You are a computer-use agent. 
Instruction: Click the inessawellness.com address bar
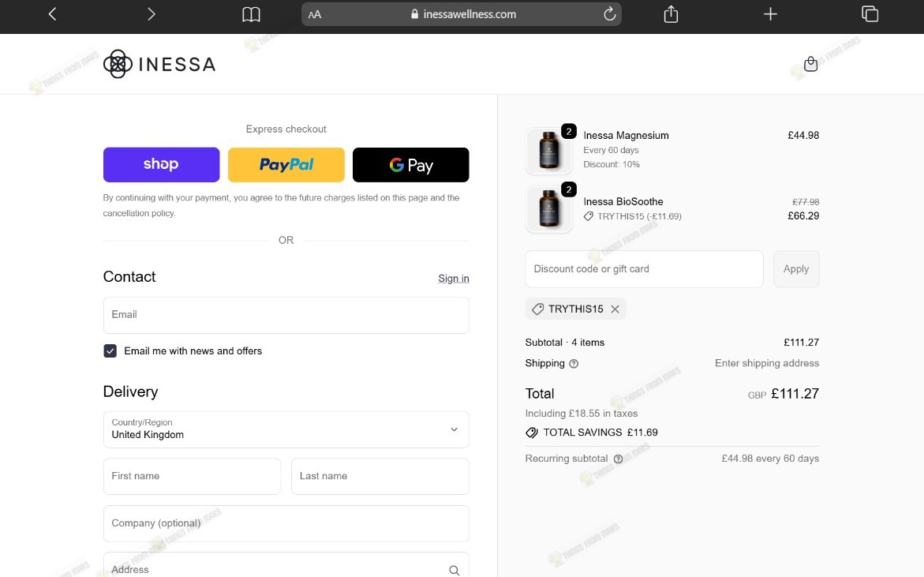pos(462,14)
